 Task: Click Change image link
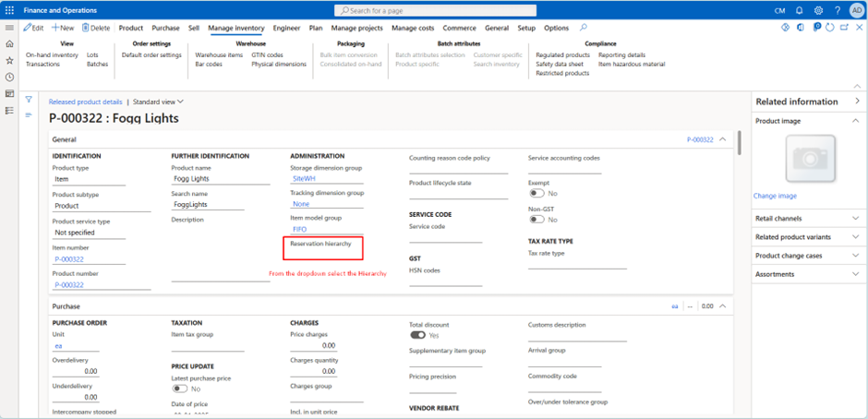pos(775,196)
